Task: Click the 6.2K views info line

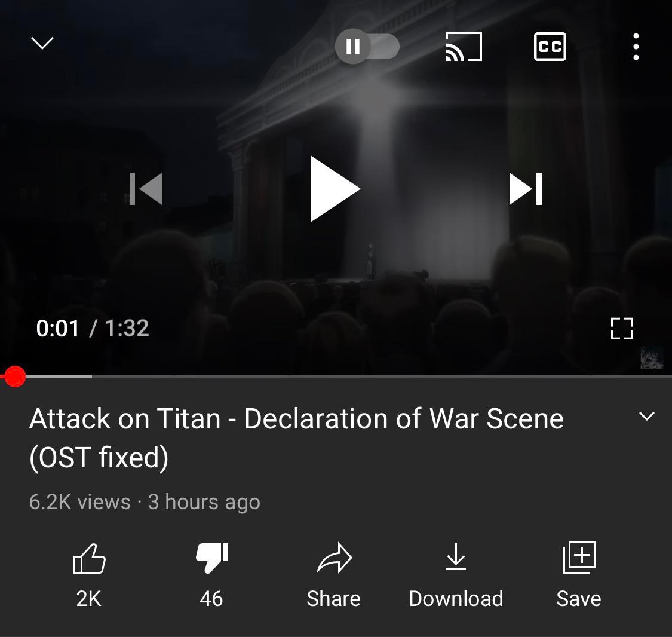Action: pos(145,501)
